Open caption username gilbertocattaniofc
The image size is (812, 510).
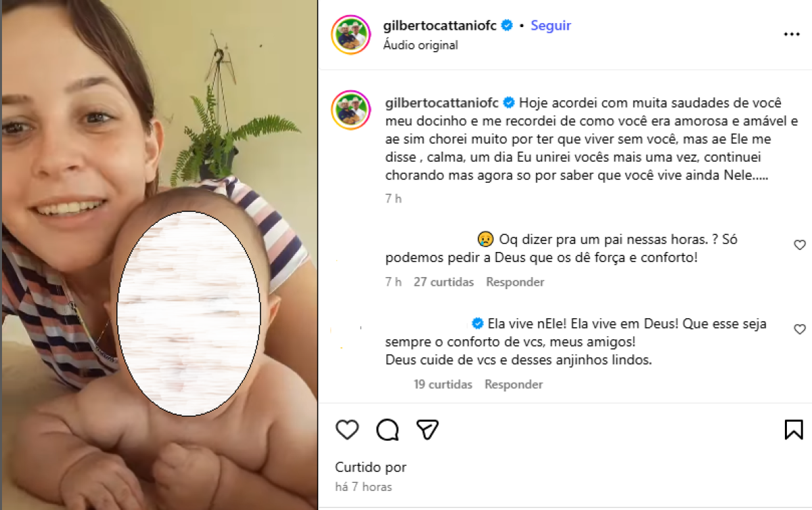441,103
